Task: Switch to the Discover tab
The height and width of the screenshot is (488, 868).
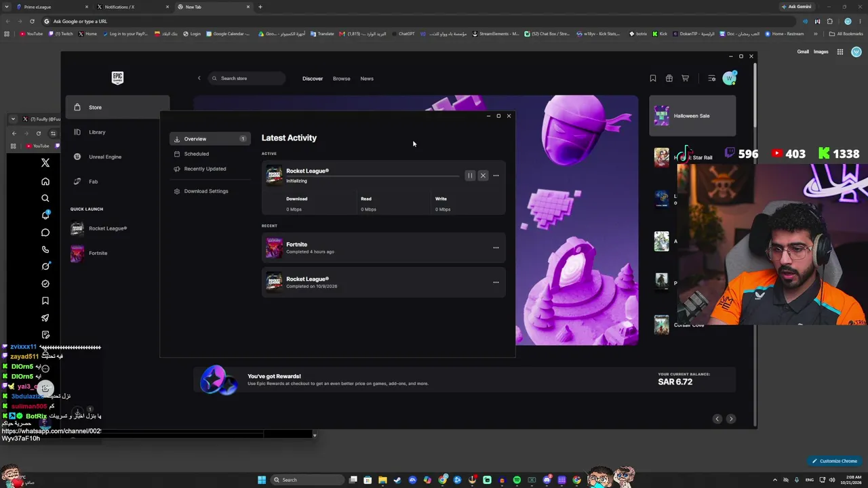Action: click(x=313, y=79)
